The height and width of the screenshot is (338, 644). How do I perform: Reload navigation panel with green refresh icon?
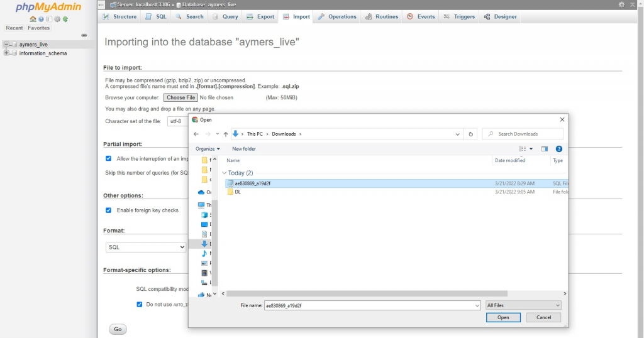[65, 19]
